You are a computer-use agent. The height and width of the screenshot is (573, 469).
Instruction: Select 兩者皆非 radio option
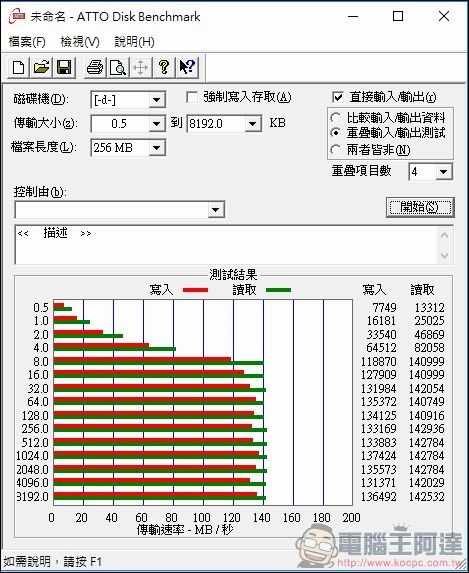click(335, 149)
